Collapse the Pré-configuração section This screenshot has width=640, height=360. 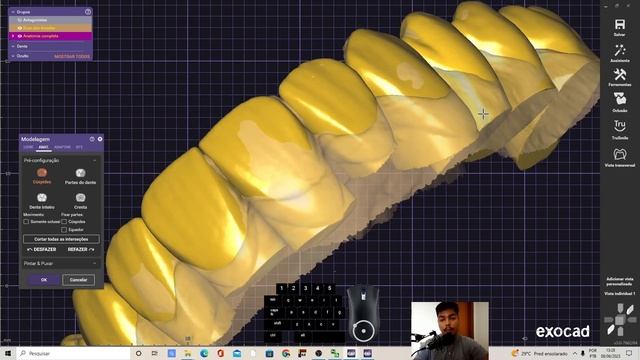(x=95, y=161)
